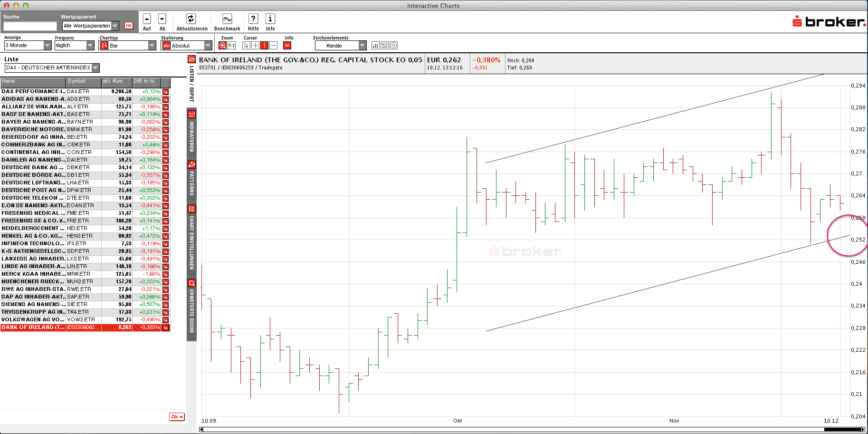Click red arrow icon on INFINEON row
Screen dimensions: 868x434
tap(165, 244)
